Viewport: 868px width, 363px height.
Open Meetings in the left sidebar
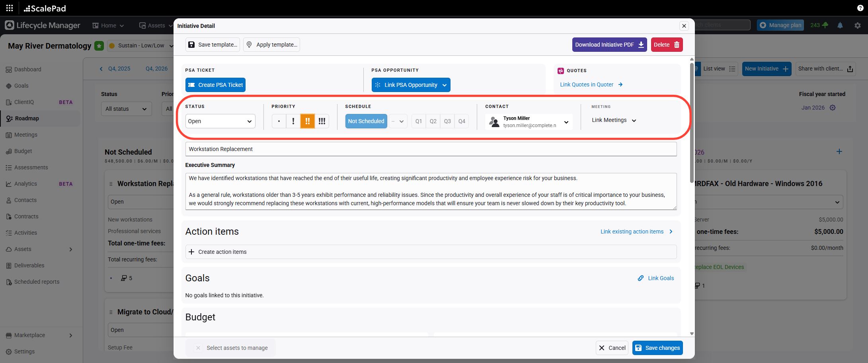[26, 135]
